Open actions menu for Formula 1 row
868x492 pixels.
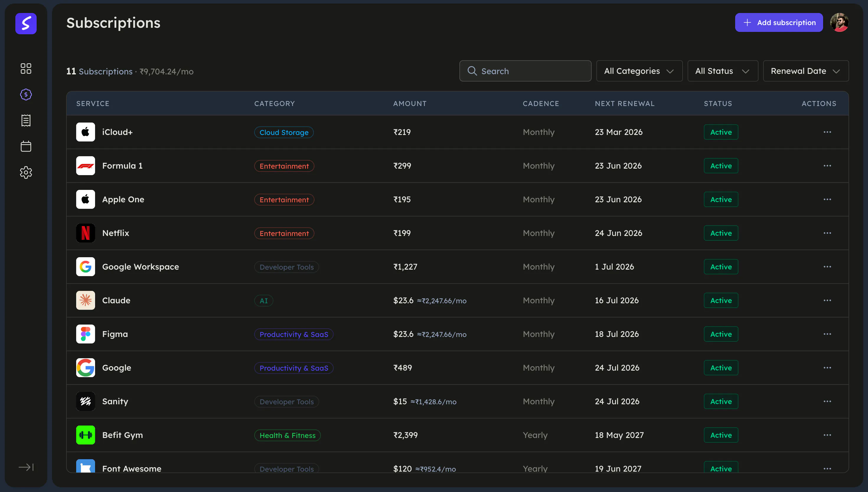pos(827,166)
